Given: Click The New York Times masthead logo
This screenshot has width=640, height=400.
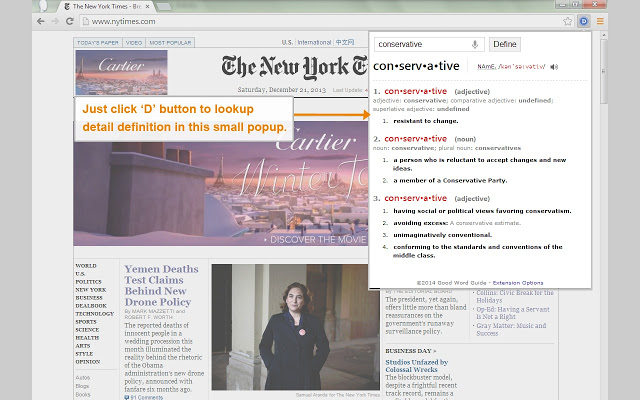Looking at the screenshot, I should (295, 67).
